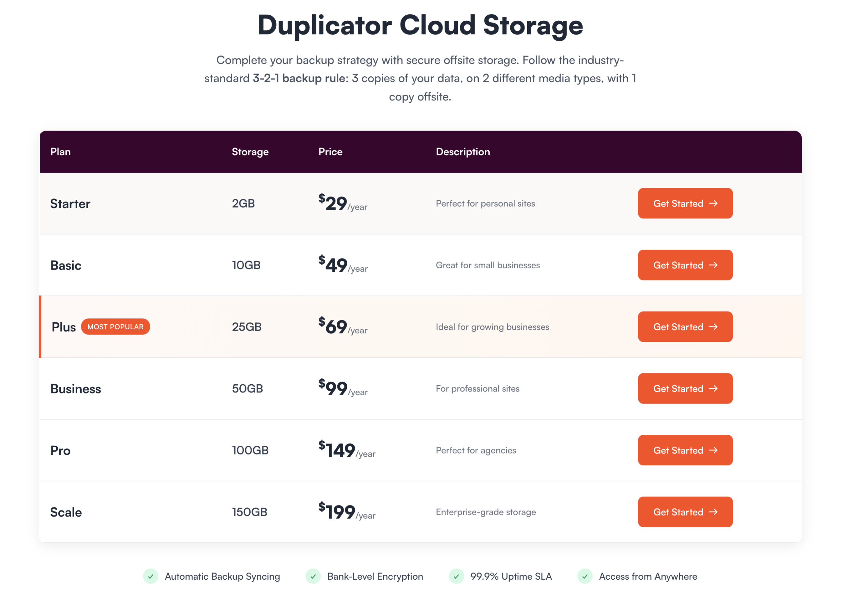Click Get Started for the Starter plan
Screen dimensions: 868x600
pyautogui.click(x=685, y=204)
